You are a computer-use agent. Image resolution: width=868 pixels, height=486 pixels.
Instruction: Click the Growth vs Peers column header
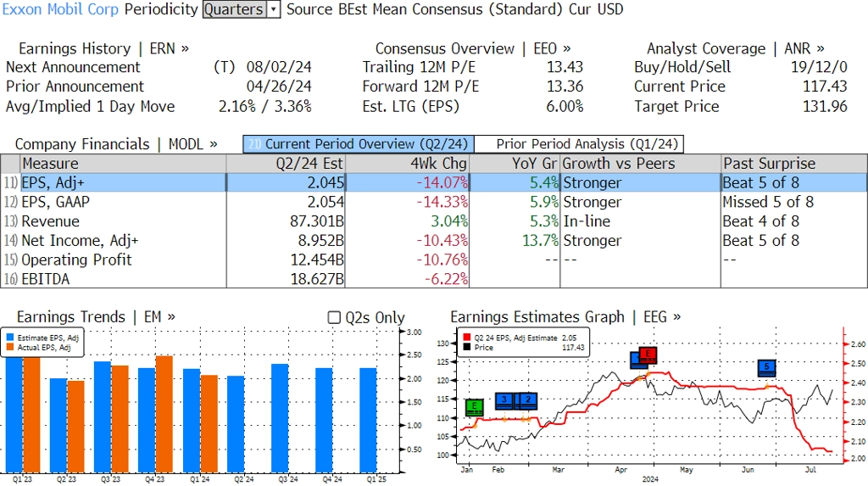641,164
